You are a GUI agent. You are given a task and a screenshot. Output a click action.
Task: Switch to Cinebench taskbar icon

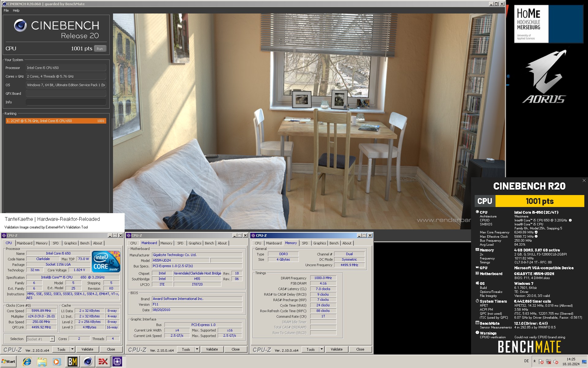88,362
